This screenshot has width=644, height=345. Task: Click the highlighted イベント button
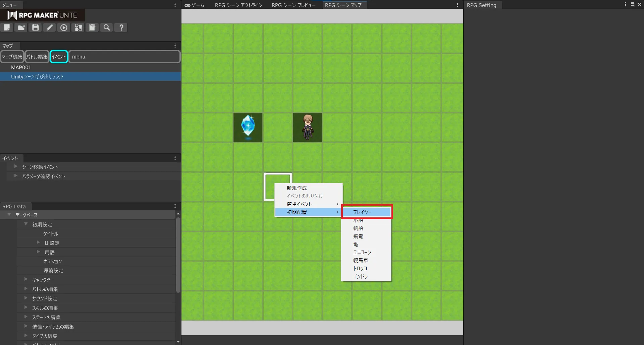click(x=59, y=57)
